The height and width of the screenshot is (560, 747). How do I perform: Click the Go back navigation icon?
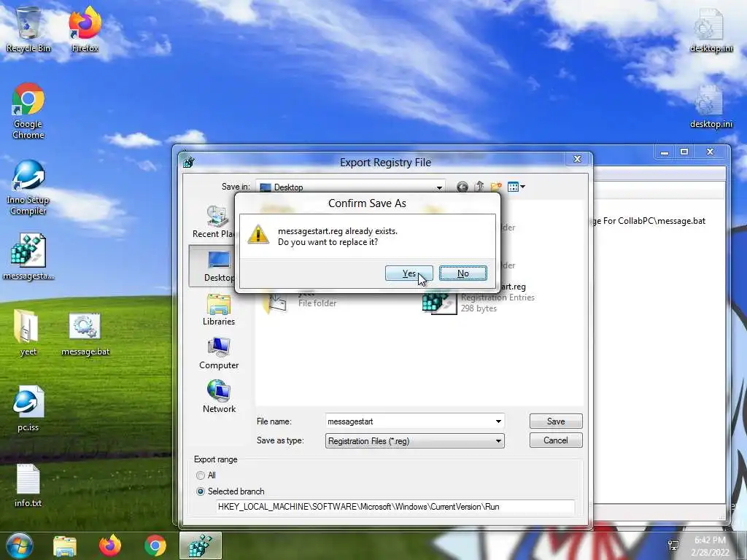click(462, 187)
